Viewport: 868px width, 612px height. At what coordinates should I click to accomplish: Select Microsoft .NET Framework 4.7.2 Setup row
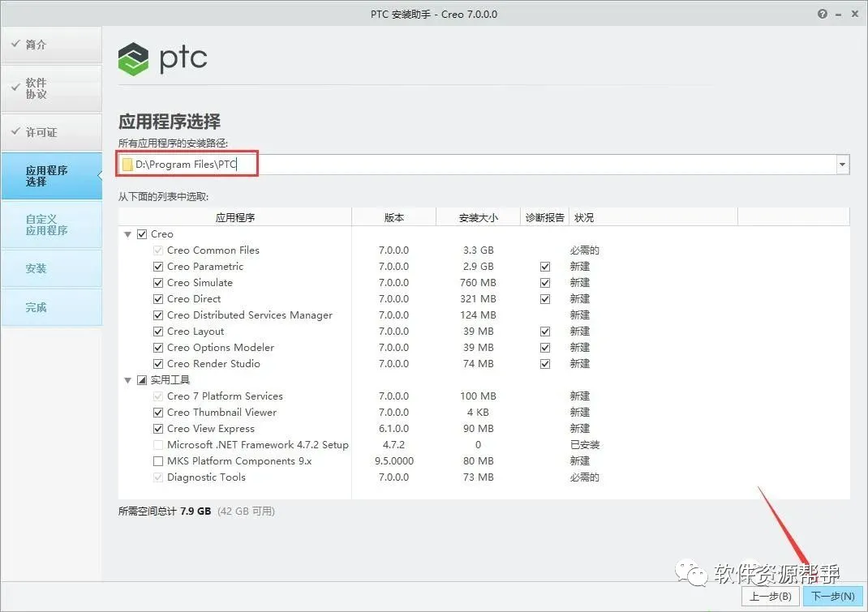(483, 445)
